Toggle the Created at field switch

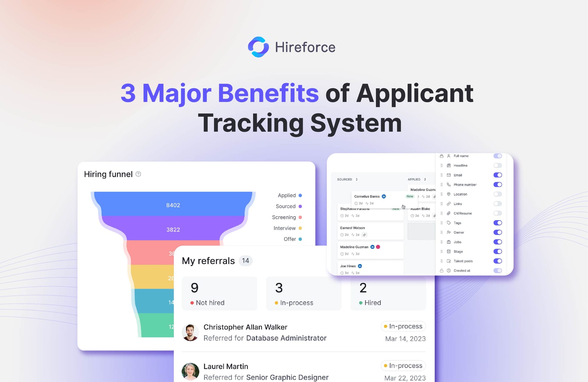pos(498,270)
